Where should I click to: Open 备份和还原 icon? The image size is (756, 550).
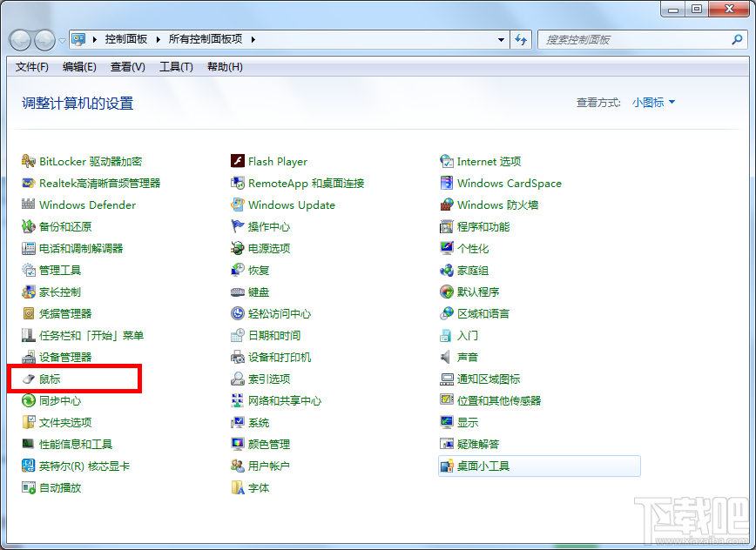29,226
